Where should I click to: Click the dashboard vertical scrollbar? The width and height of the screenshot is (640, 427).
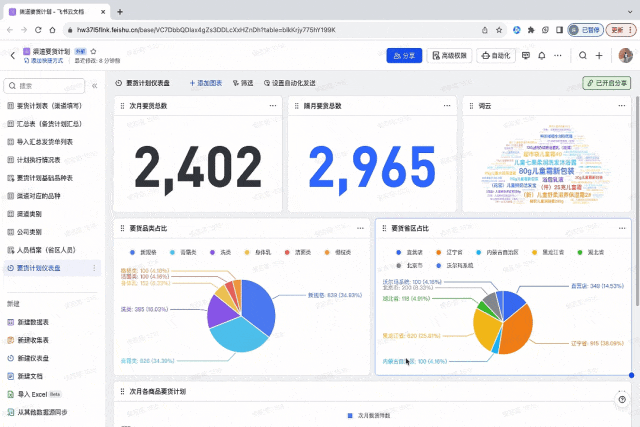coord(638,201)
